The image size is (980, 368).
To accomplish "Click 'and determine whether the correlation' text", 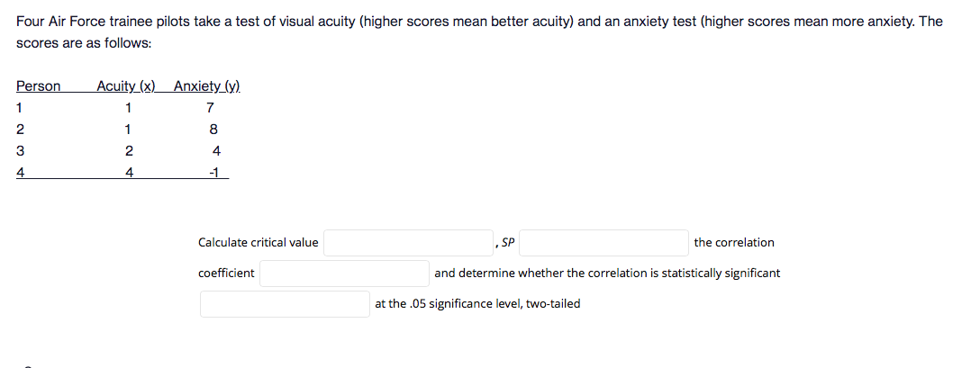I will click(x=607, y=274).
